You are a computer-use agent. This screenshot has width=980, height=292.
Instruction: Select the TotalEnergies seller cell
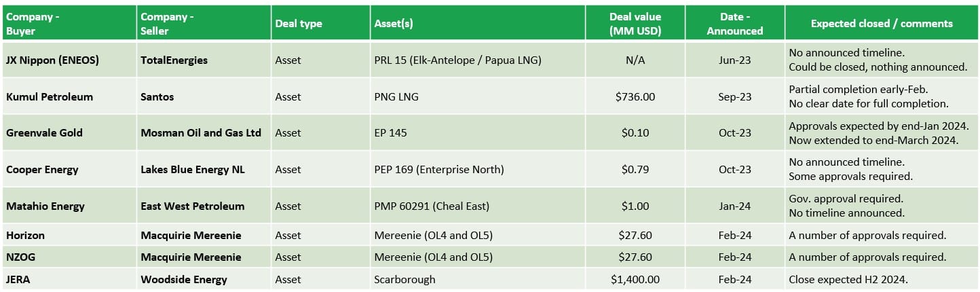tap(174, 60)
